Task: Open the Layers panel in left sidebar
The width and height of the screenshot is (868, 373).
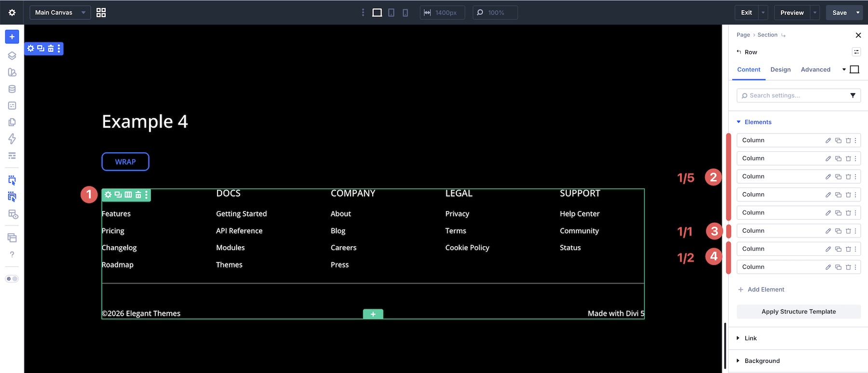Action: (12, 55)
